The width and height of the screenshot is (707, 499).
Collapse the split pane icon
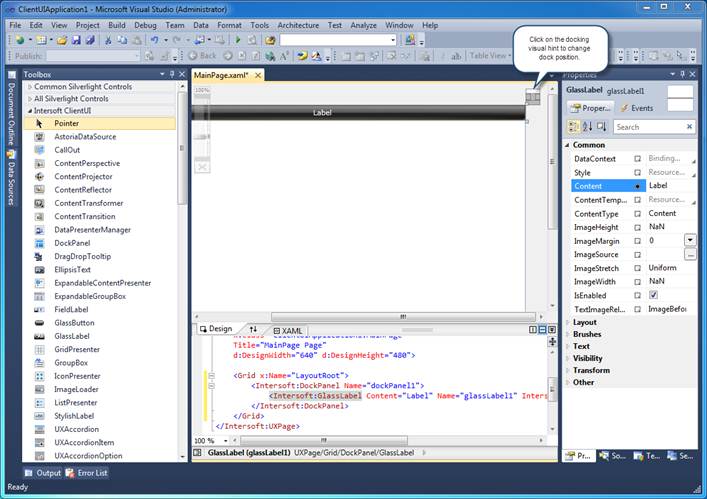pyautogui.click(x=552, y=330)
